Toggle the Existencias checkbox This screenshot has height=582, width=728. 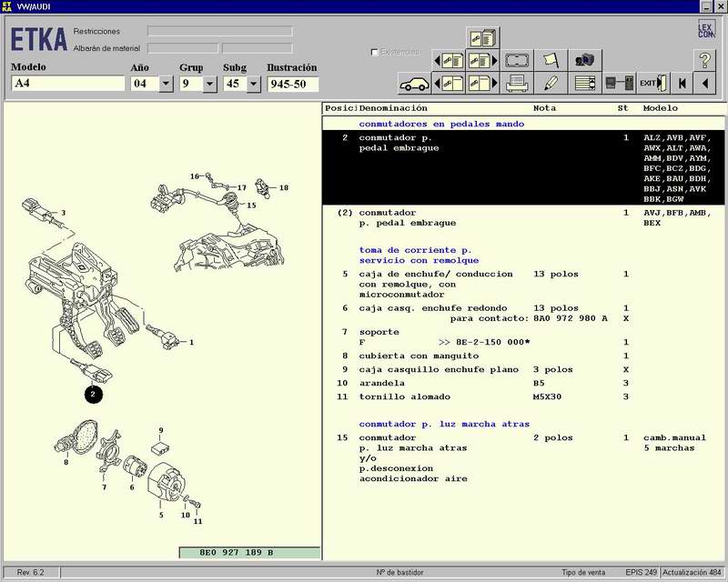click(375, 52)
